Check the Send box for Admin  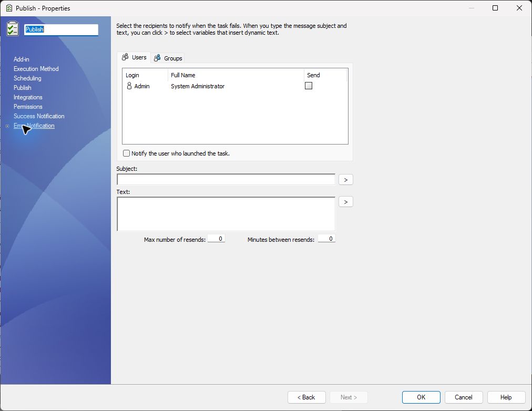tap(309, 86)
